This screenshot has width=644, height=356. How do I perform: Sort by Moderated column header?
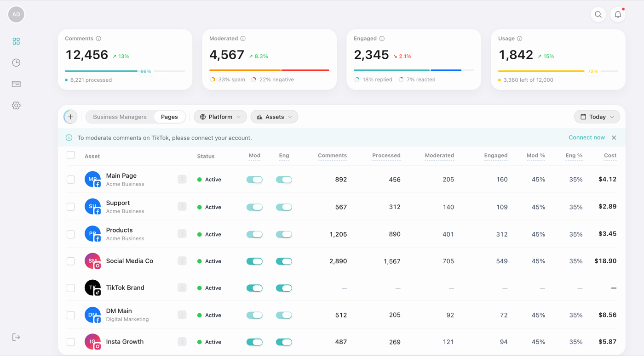439,156
